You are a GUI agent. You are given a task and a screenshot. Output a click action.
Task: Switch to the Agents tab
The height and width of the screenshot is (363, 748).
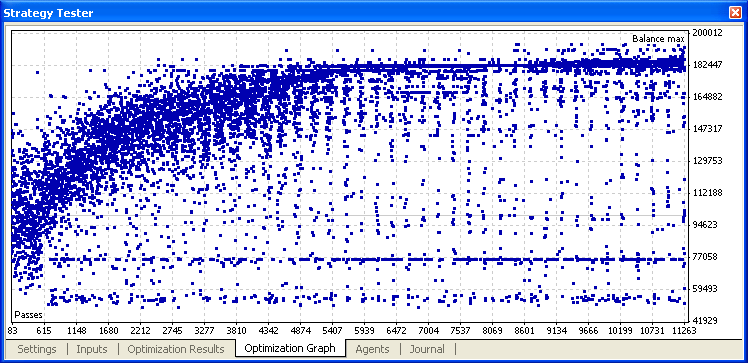(x=372, y=349)
